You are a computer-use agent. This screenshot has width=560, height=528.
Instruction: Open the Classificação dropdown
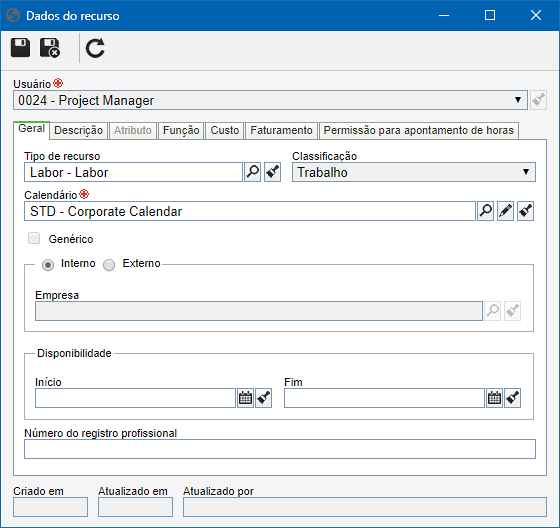[526, 172]
